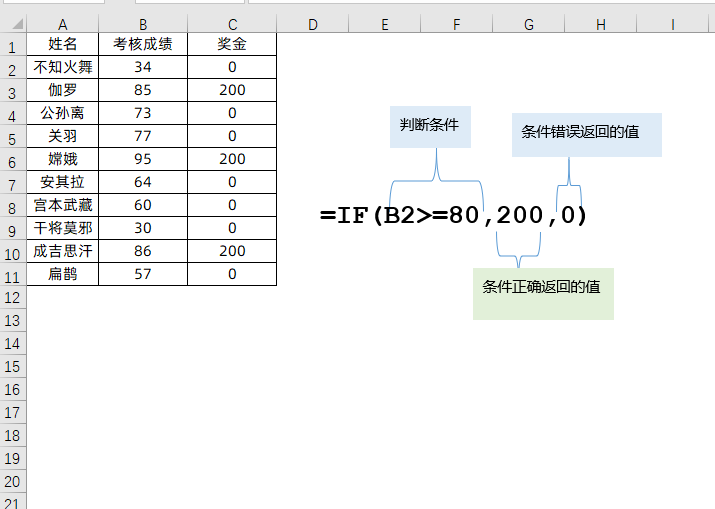This screenshot has height=509, width=715.
Task: Select the cell containing 扁鹊
Action: [62, 274]
